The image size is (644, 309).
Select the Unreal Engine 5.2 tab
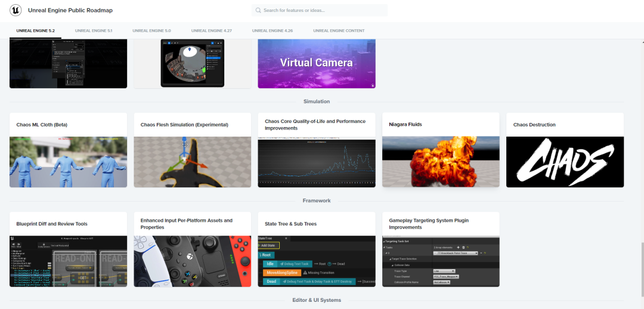pos(35,31)
